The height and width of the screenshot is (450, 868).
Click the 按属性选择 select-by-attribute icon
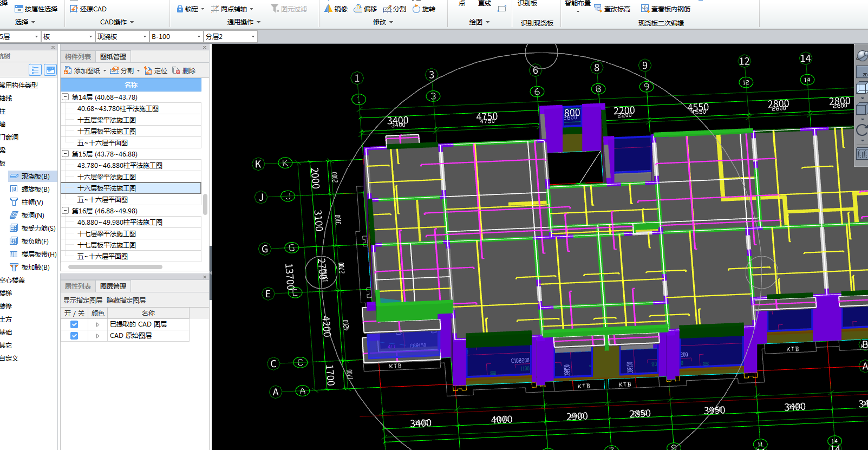19,9
